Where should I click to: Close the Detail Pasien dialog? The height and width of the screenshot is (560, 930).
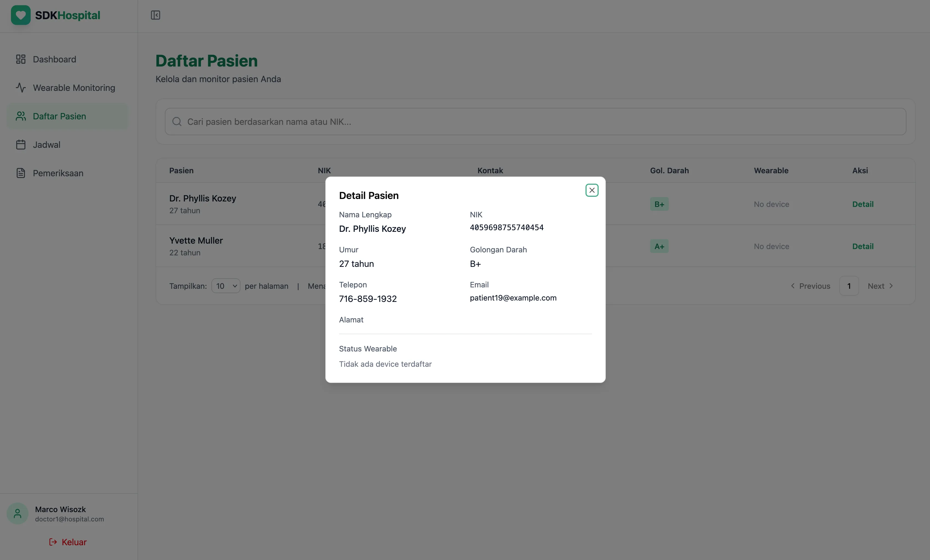coord(592,190)
